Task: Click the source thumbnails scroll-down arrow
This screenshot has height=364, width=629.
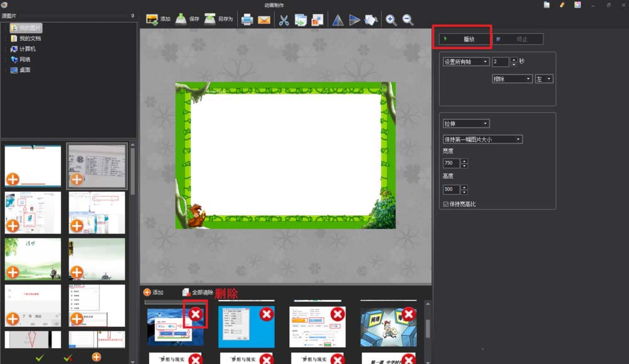Action: coord(132,361)
